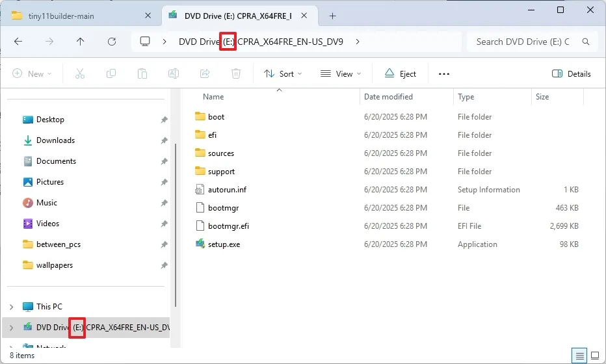606x364 pixels.
Task: Click the pin icon next to Documents
Action: point(165,161)
